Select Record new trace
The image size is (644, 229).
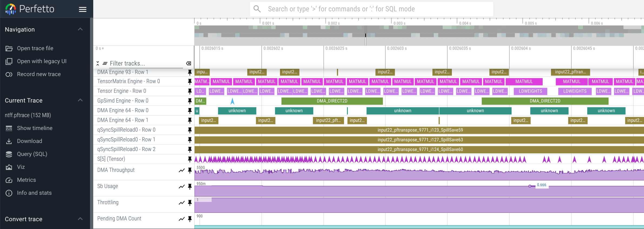point(39,74)
